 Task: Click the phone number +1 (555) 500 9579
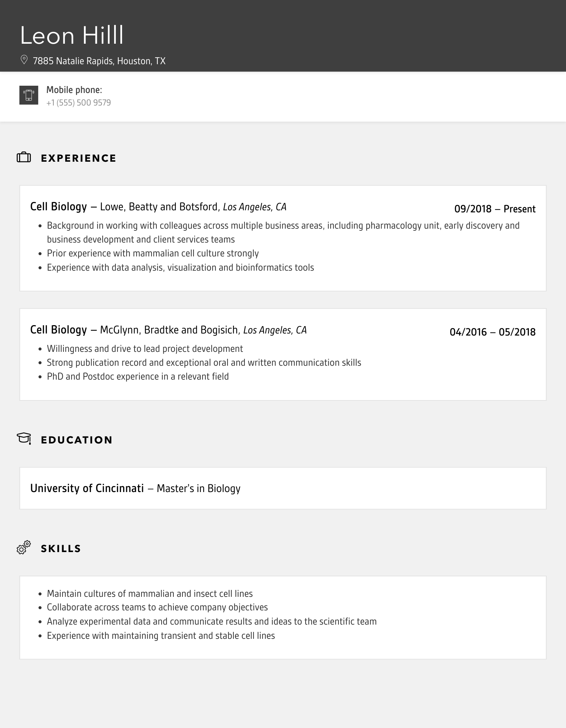pyautogui.click(x=79, y=103)
